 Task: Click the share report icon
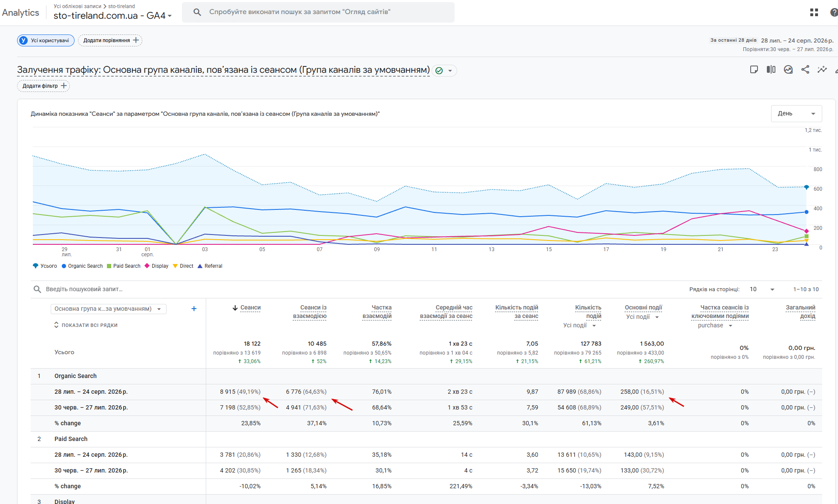(805, 69)
